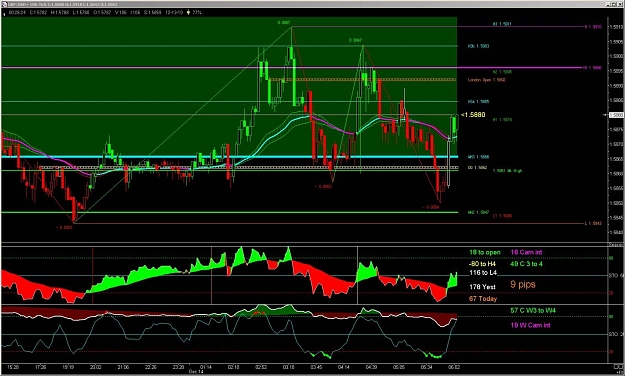Click the 22:26 time axis label
The height and width of the screenshot is (376, 625).
click(151, 367)
